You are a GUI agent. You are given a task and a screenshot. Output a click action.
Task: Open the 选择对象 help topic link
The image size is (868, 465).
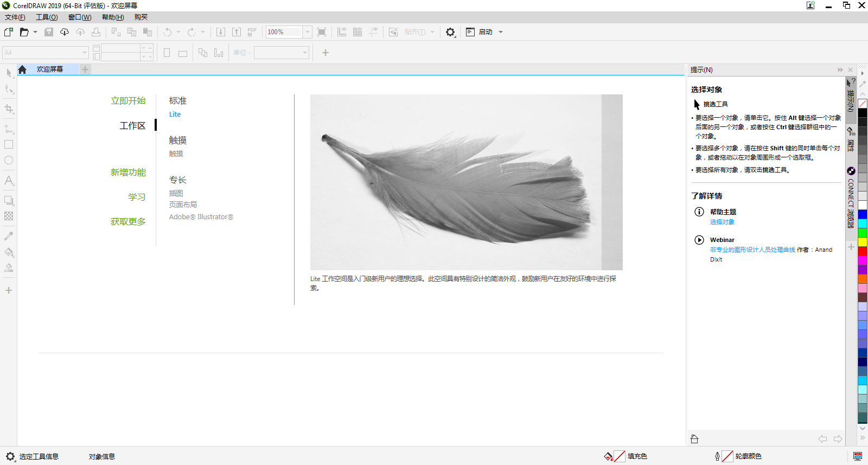tap(722, 222)
